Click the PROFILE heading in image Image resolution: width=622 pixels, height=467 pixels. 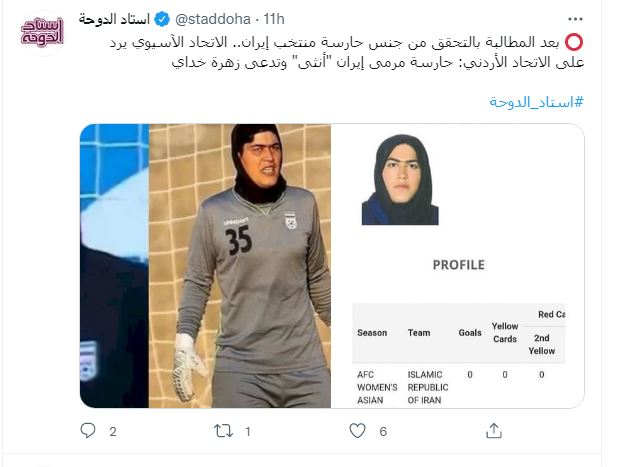(459, 265)
